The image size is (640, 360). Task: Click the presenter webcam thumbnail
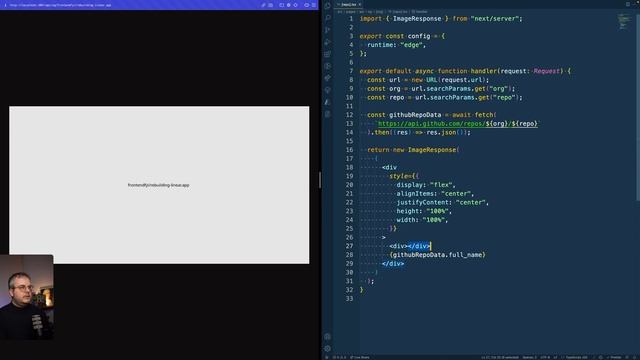click(27, 297)
